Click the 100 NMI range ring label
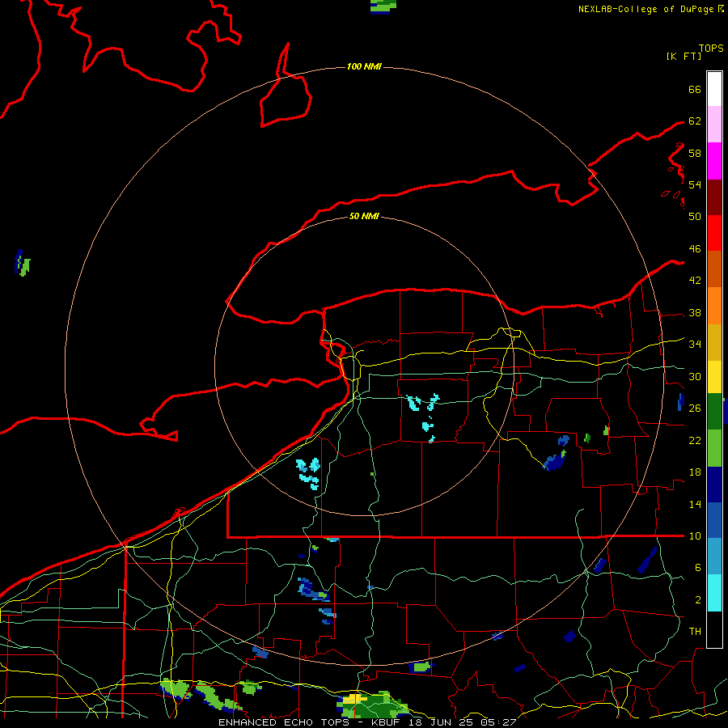Image resolution: width=728 pixels, height=728 pixels. 364,67
